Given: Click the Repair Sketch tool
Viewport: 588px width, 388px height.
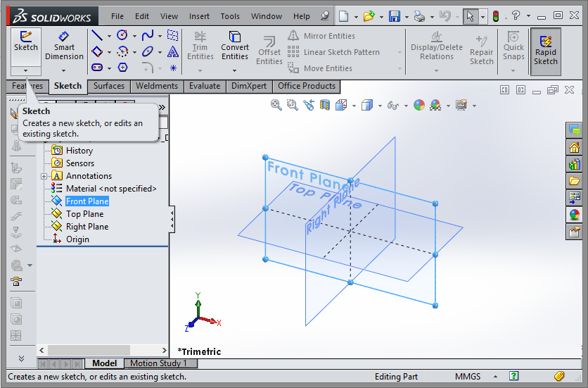Looking at the screenshot, I should tap(482, 51).
